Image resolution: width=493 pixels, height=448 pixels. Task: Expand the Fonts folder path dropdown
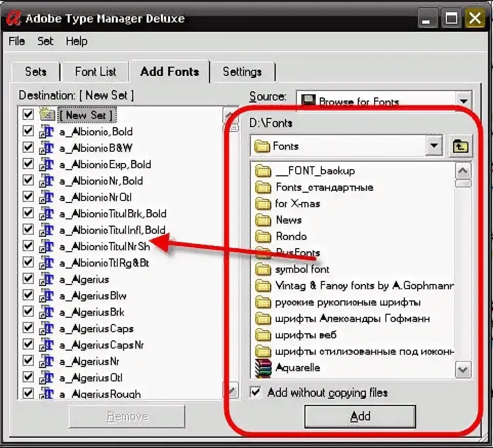[x=434, y=146]
